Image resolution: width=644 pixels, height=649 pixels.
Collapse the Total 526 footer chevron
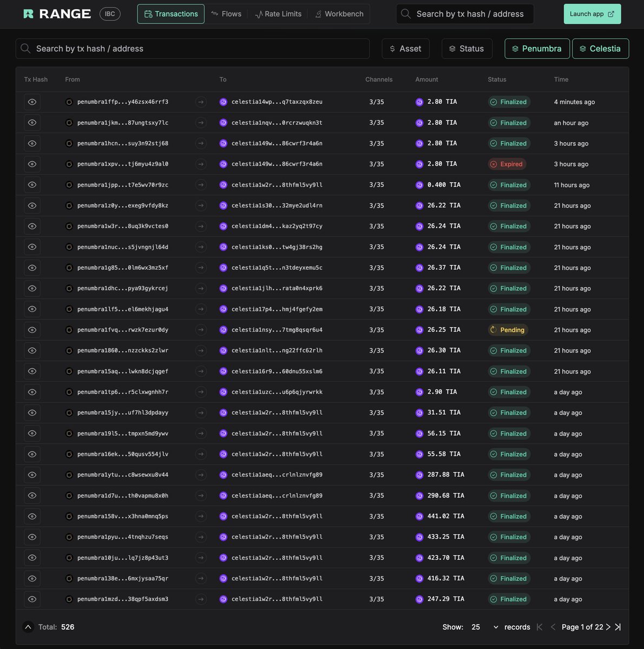click(28, 627)
